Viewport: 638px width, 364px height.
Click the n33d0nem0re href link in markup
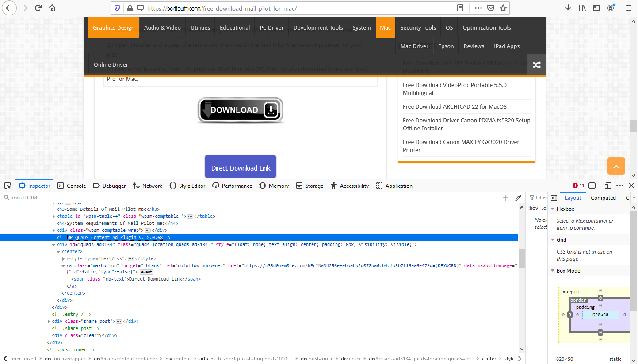(x=352, y=266)
